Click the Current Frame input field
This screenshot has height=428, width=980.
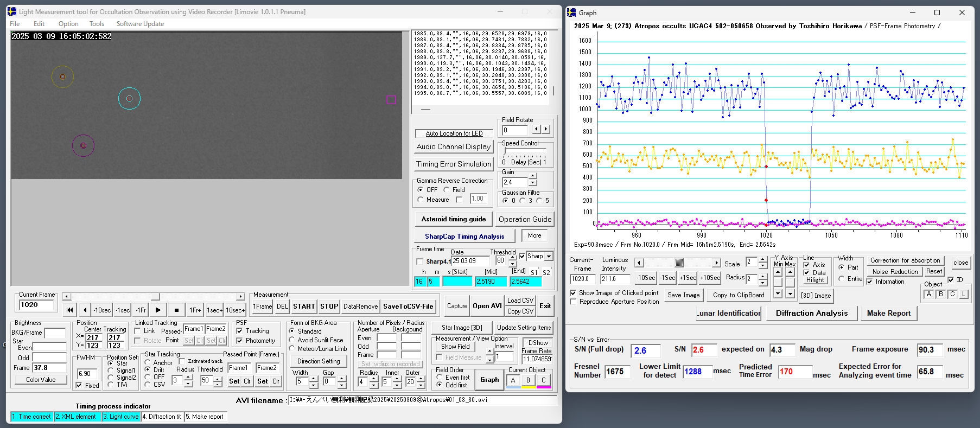tap(37, 305)
